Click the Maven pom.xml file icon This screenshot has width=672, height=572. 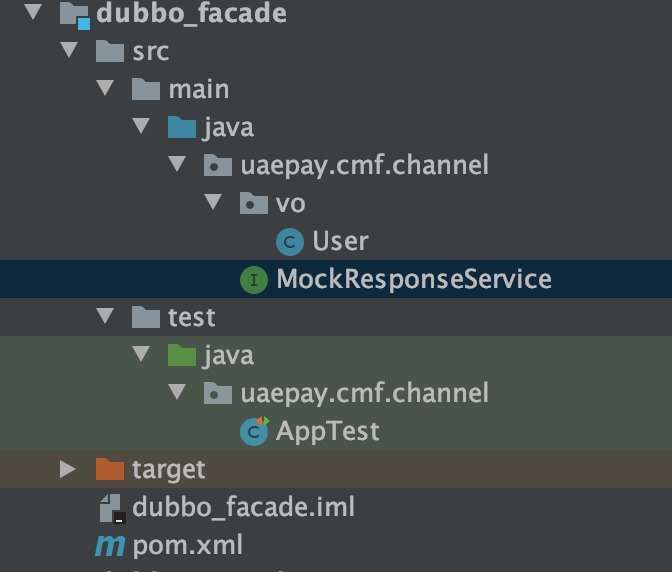110,546
